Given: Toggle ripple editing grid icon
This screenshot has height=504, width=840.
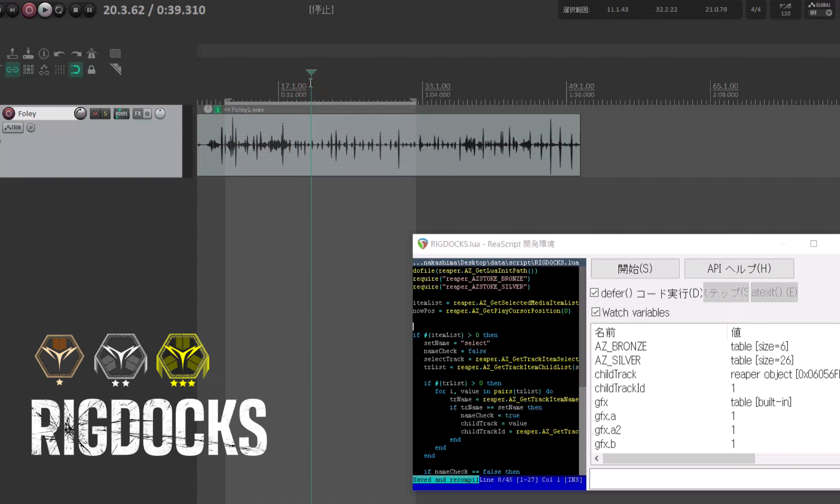Looking at the screenshot, I should click(29, 70).
